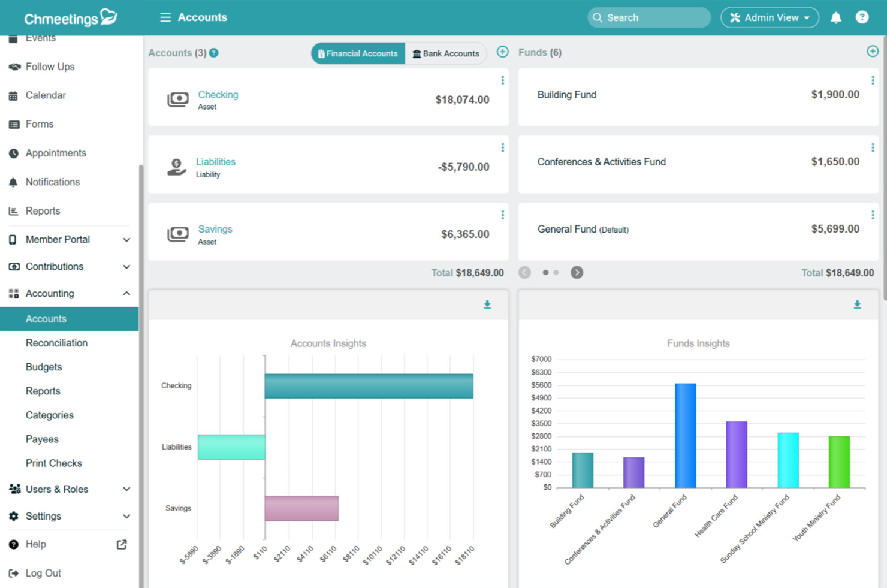This screenshot has width=887, height=588.
Task: Open the Savings account
Action: click(215, 229)
